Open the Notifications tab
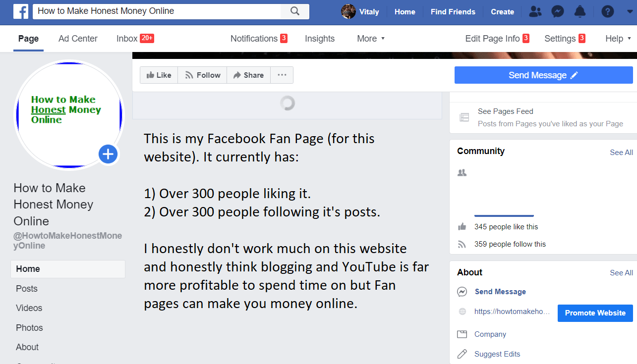This screenshot has width=637, height=364. [259, 39]
